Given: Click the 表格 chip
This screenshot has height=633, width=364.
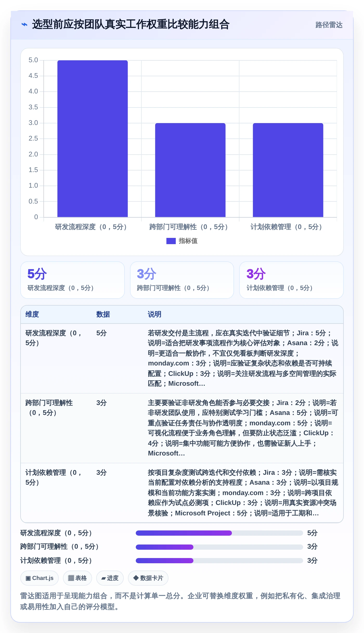Looking at the screenshot, I should pyautogui.click(x=77, y=578).
